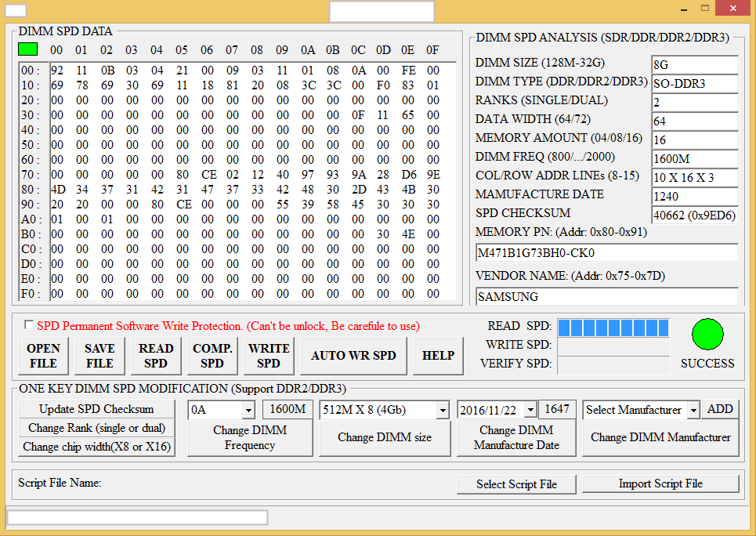
Task: Click the DIMM TYPE field showing SO-DDR3
Action: (695, 84)
